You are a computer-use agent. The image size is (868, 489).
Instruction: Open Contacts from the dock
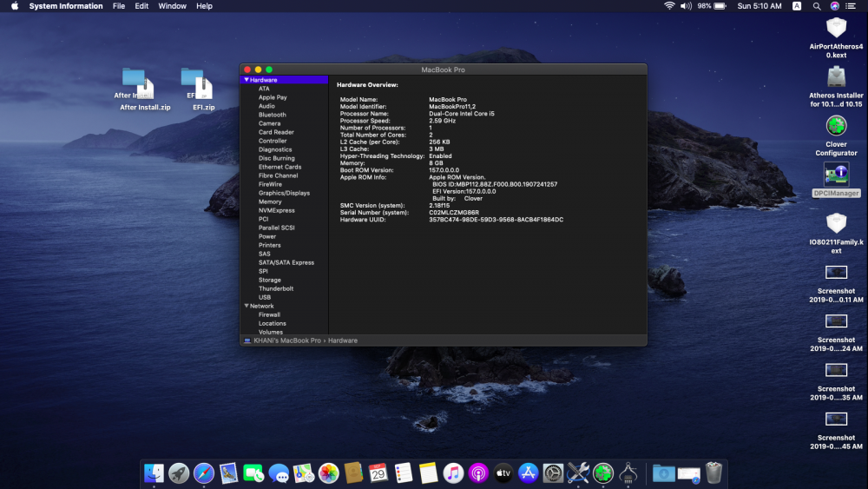pos(353,473)
